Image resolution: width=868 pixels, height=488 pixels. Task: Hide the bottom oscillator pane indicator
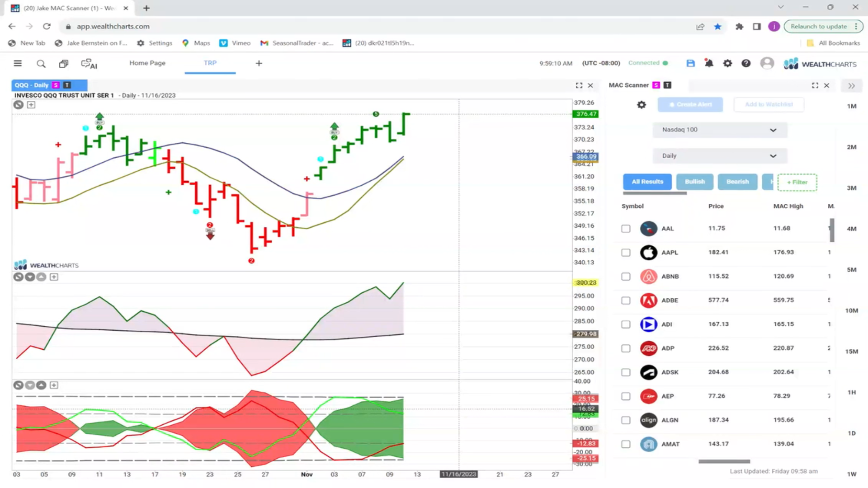coord(18,385)
